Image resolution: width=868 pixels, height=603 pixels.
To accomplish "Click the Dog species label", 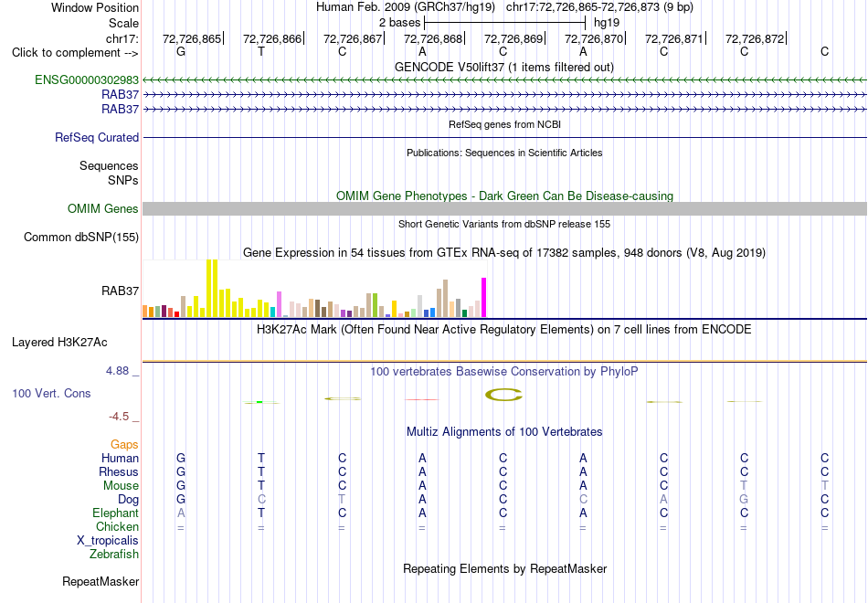I will click(x=128, y=500).
